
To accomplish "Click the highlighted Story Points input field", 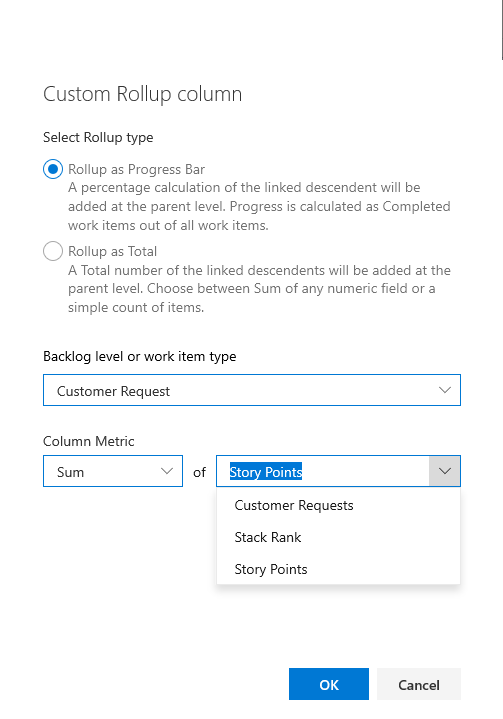I will (x=323, y=471).
